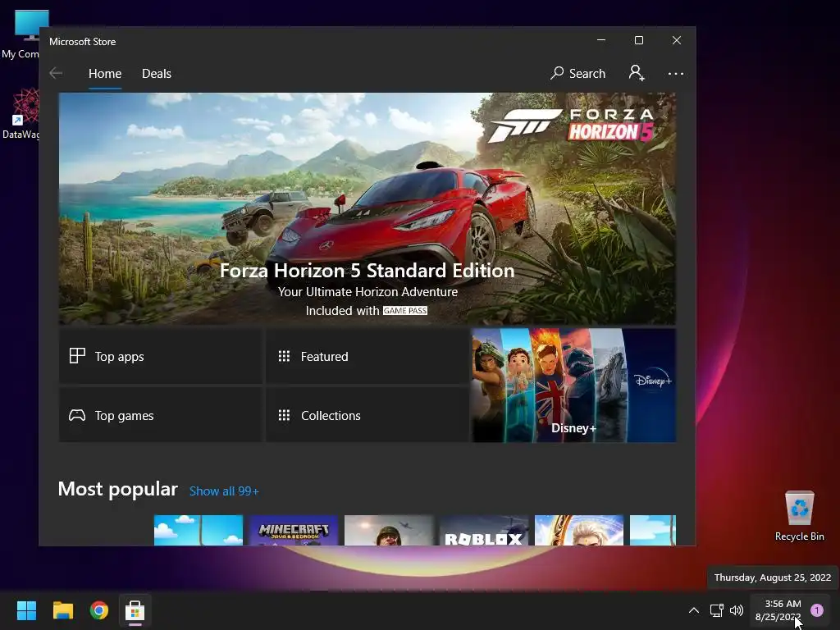Viewport: 840px width, 630px height.
Task: Maximize the Microsoft Store window
Action: tap(638, 40)
